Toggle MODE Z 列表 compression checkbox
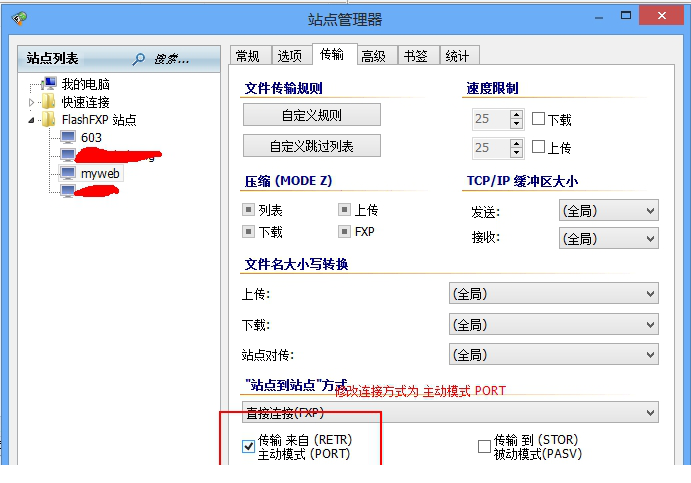This screenshot has width=691, height=483. point(249,209)
